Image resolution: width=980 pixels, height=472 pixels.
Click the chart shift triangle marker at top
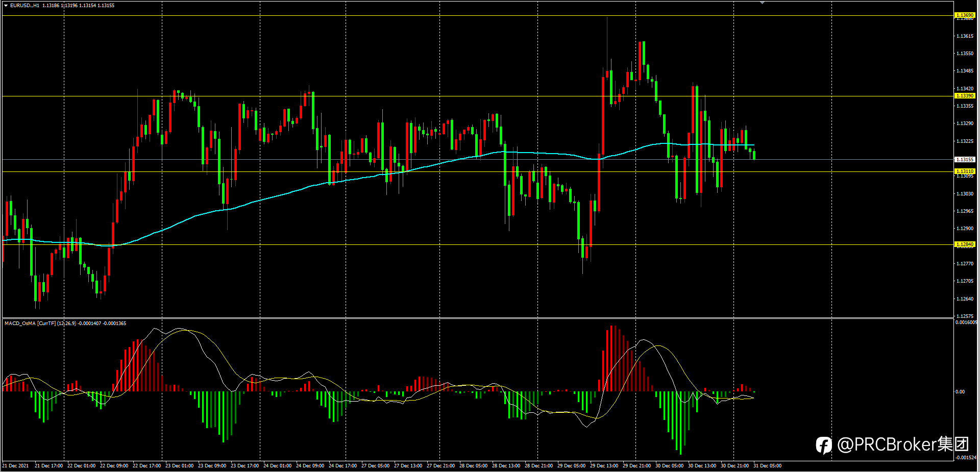click(x=762, y=3)
